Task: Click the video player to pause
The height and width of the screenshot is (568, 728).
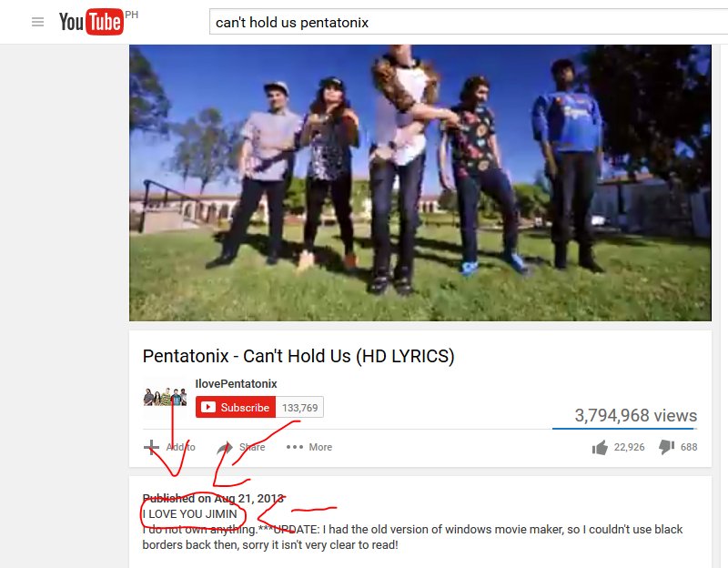Action: coord(420,183)
